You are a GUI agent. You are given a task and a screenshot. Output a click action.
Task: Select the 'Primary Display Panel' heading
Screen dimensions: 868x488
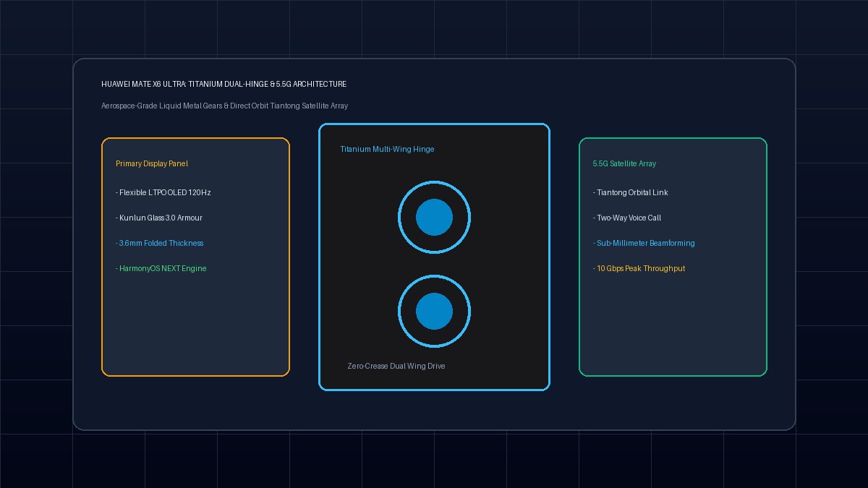coord(152,164)
